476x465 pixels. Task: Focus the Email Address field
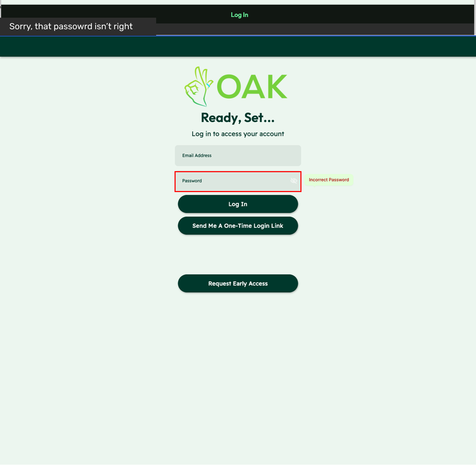[238, 156]
